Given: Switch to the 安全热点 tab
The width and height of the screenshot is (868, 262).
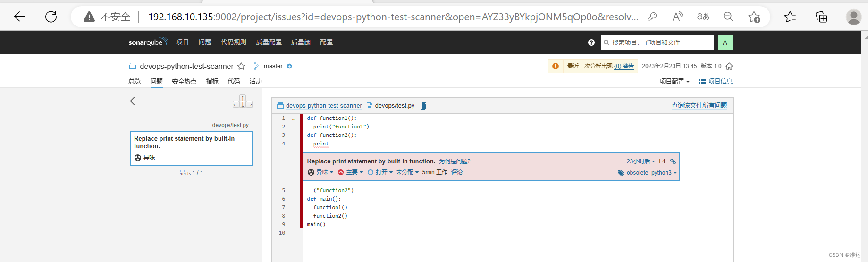Looking at the screenshot, I should [x=184, y=81].
